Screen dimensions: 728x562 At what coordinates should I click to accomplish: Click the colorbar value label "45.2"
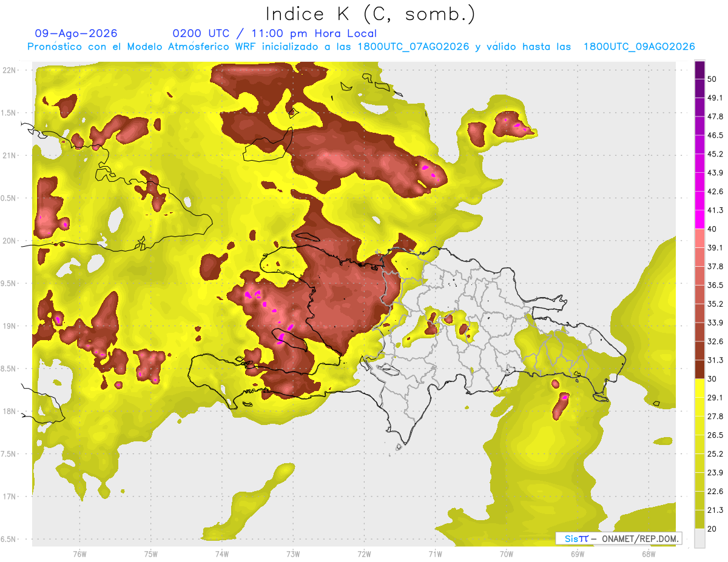715,154
